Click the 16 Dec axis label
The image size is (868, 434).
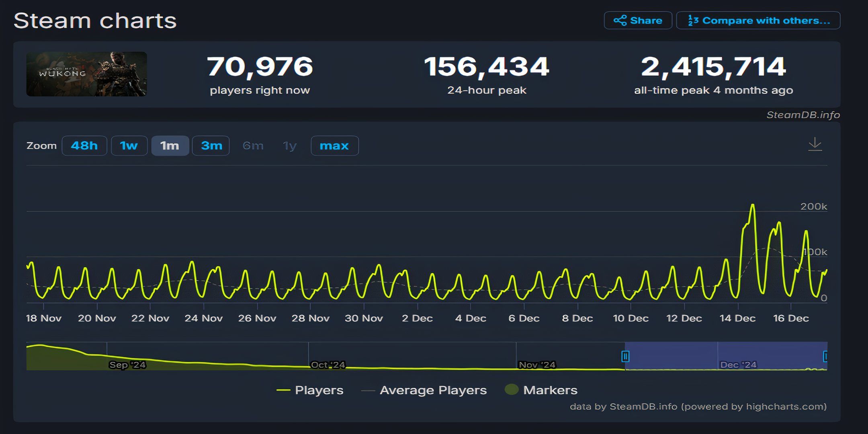click(x=791, y=318)
